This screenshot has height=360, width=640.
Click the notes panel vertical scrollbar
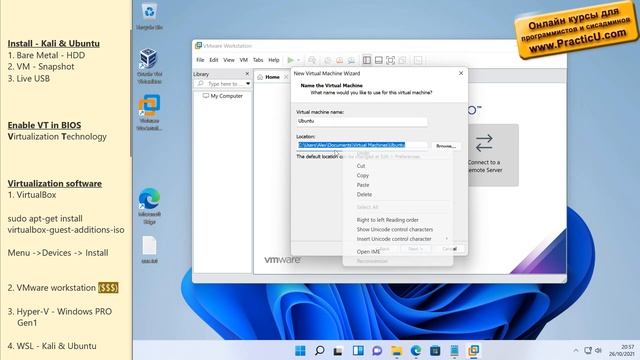click(x=131, y=94)
